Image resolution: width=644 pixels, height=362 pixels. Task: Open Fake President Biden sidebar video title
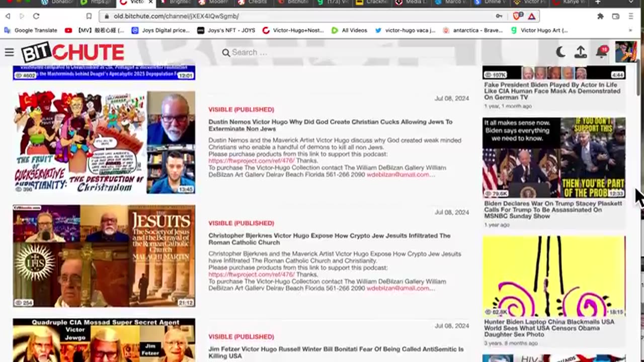click(552, 91)
